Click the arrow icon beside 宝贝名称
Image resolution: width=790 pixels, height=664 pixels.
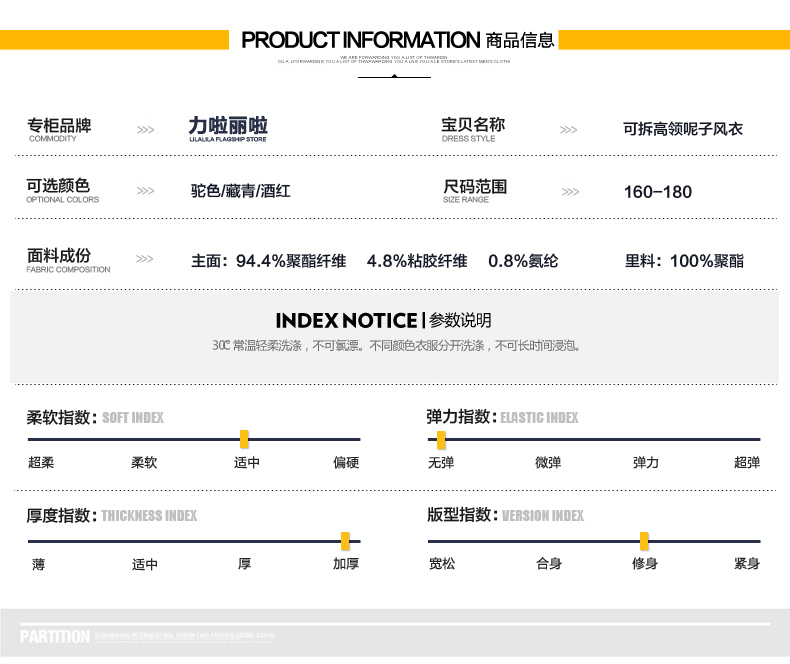[x=568, y=130]
